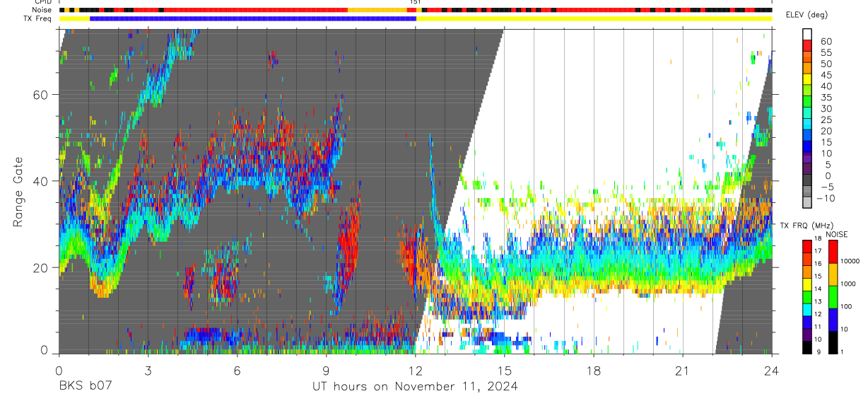Click the Noise strip above the plot
868x401 pixels.
click(x=416, y=10)
